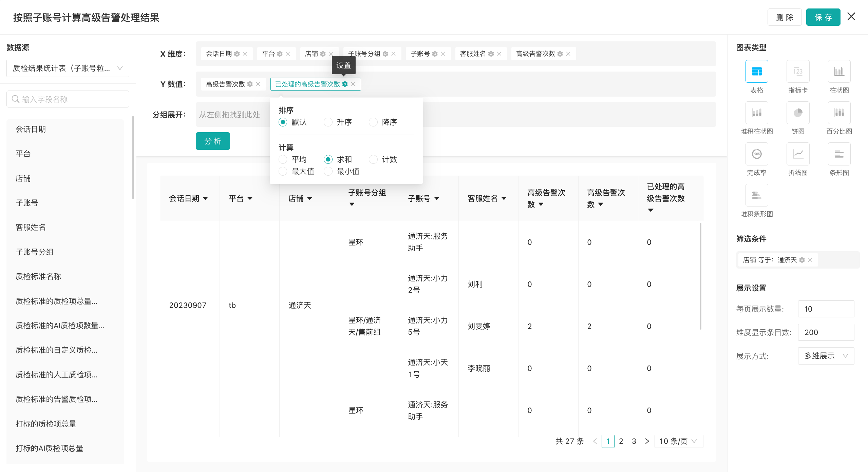Viewport: 868px width, 472px height.
Task: Click the 保存 save button
Action: (x=823, y=17)
